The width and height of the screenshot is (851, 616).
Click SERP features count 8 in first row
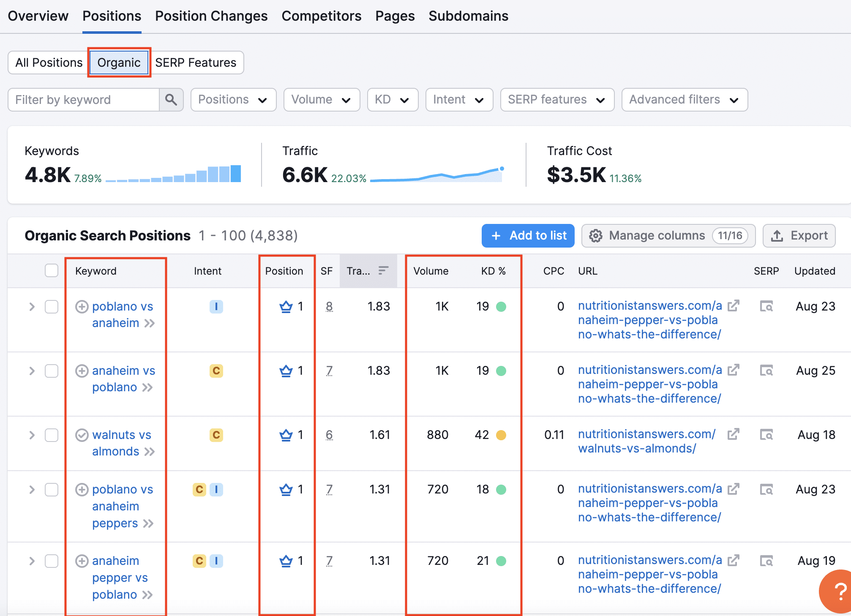tap(330, 306)
